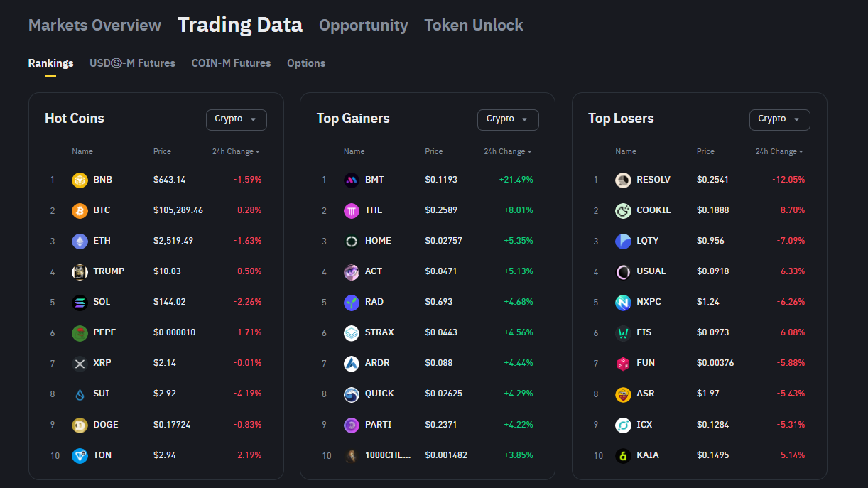Click the LQTY token icon
This screenshot has height=488, width=868.
[x=623, y=242]
